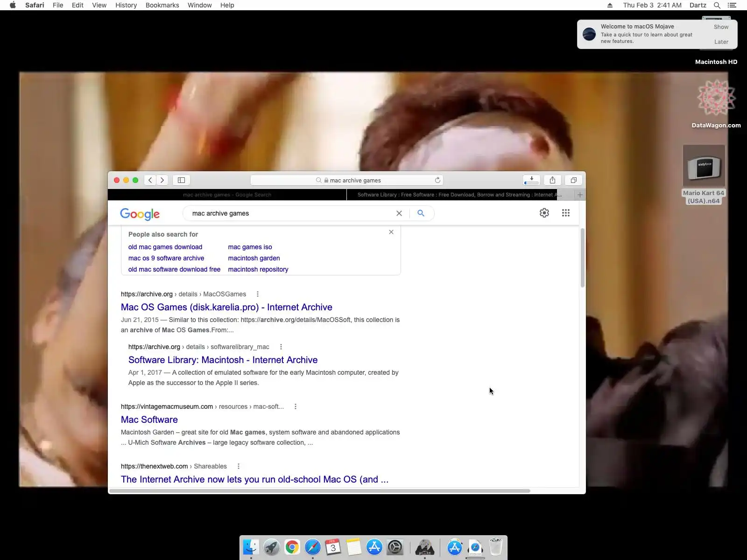Image resolution: width=747 pixels, height=560 pixels.
Task: Go forward with Safari's forward arrow
Action: [x=162, y=180]
